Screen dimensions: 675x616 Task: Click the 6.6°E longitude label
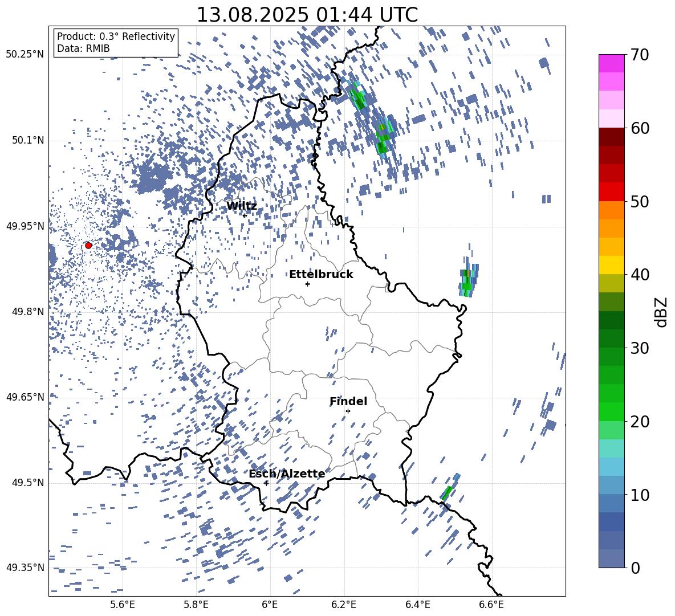point(491,605)
